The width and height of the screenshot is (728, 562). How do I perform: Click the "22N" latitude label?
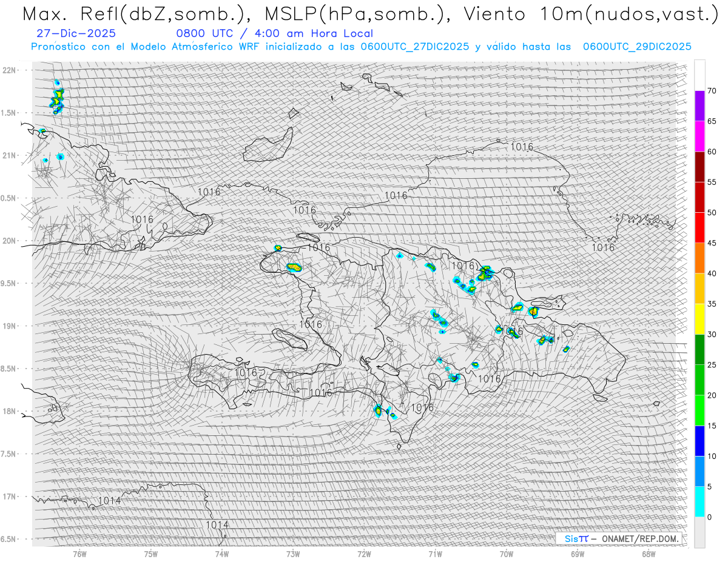pyautogui.click(x=10, y=70)
